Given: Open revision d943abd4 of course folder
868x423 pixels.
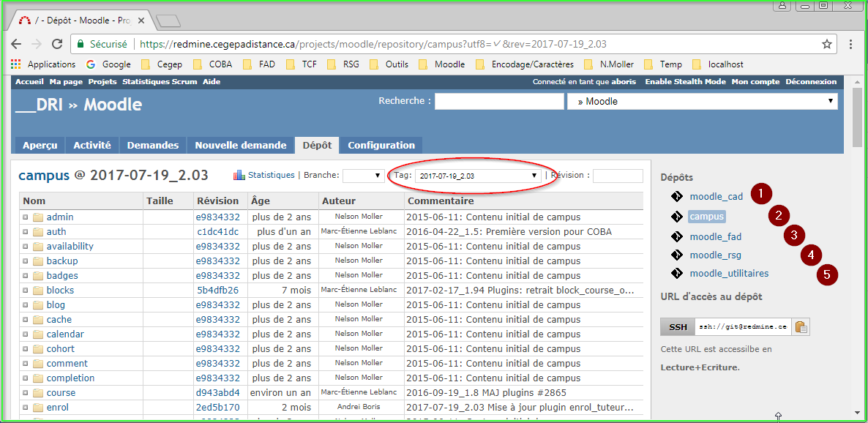Looking at the screenshot, I should (217, 393).
